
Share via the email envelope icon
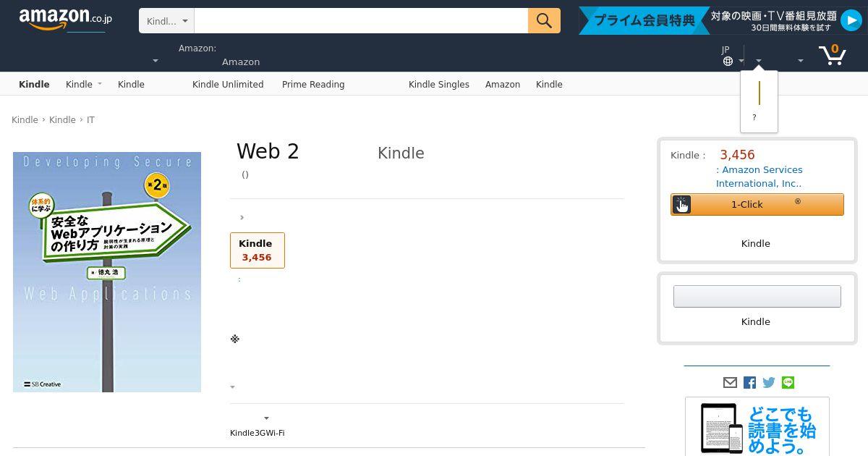730,382
